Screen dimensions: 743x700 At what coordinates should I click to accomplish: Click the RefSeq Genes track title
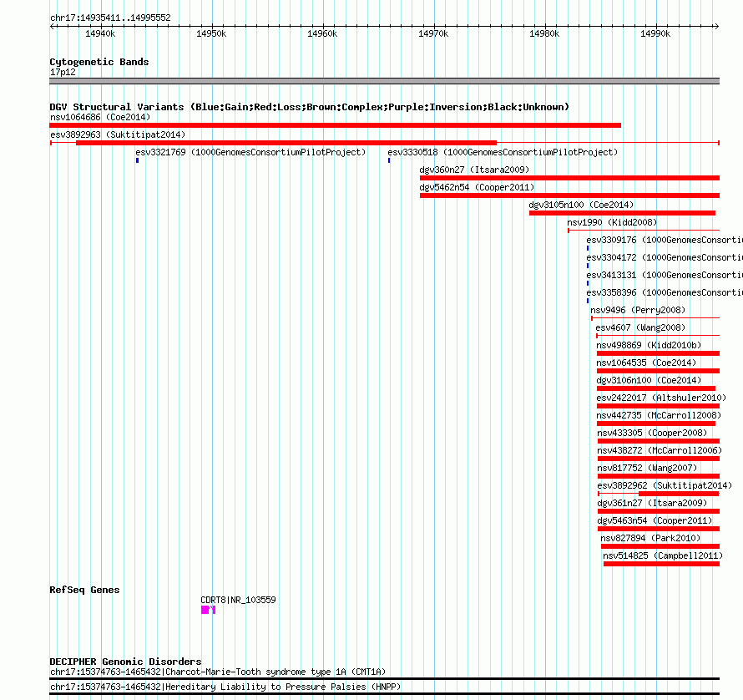click(84, 590)
